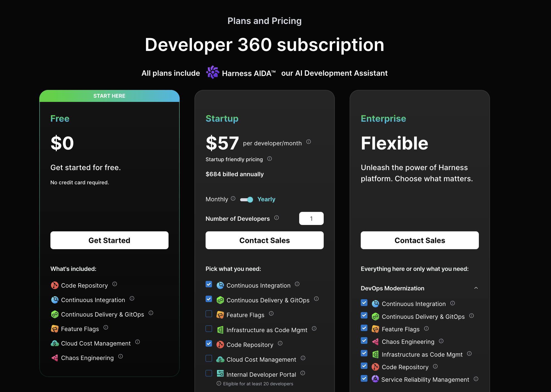Click info icon next to Monthly label

pos(233,199)
